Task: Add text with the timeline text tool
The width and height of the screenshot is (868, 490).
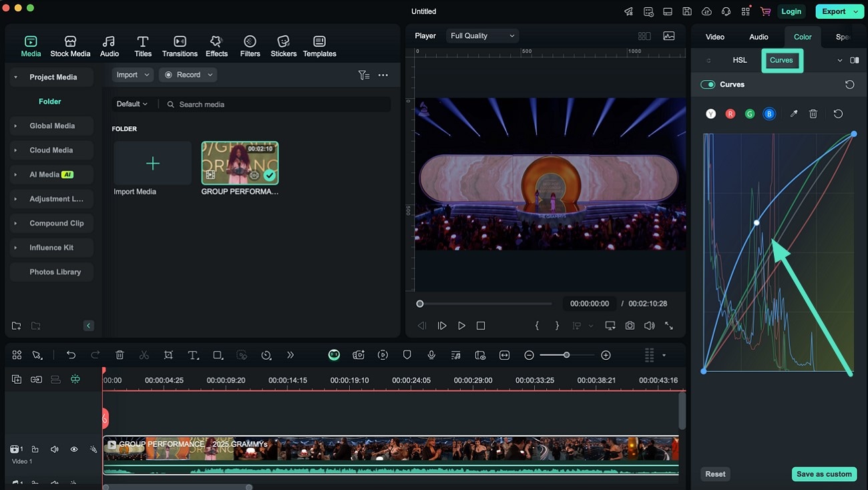Action: point(193,355)
